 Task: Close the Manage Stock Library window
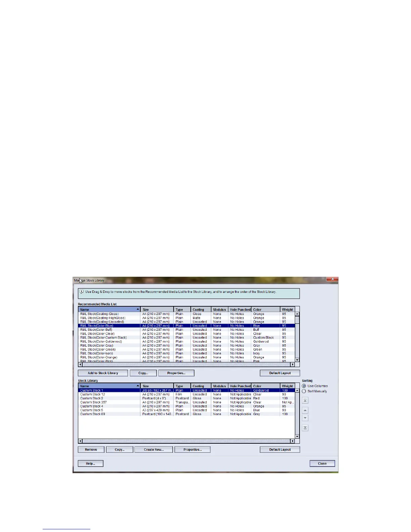point(322,463)
